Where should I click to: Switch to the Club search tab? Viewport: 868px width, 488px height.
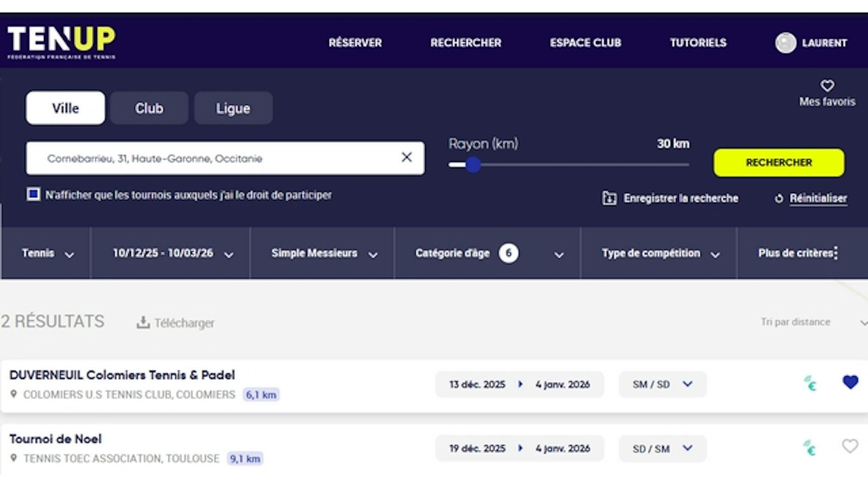[149, 108]
